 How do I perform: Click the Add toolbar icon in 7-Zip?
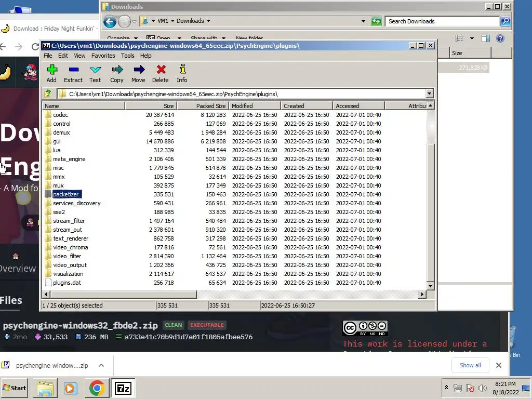tap(51, 73)
